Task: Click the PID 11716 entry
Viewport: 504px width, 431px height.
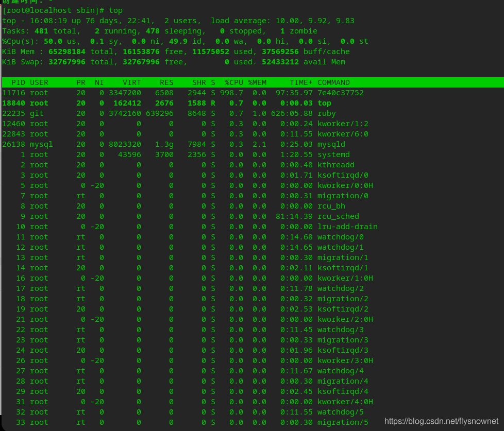Action: [13, 93]
